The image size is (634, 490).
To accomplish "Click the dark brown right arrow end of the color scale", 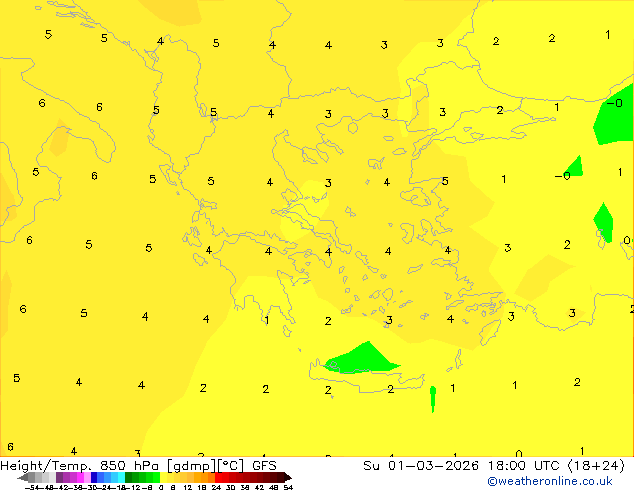I will (287, 477).
